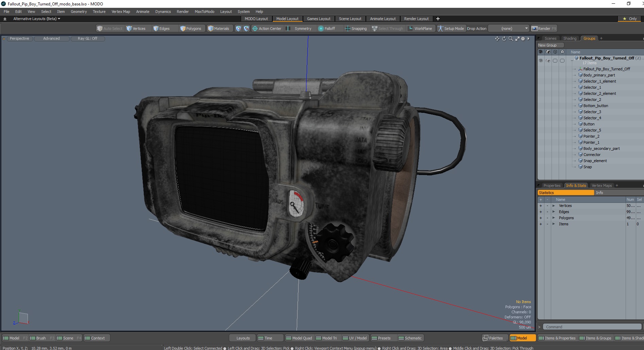Open the MaxToModo menu

point(204,12)
